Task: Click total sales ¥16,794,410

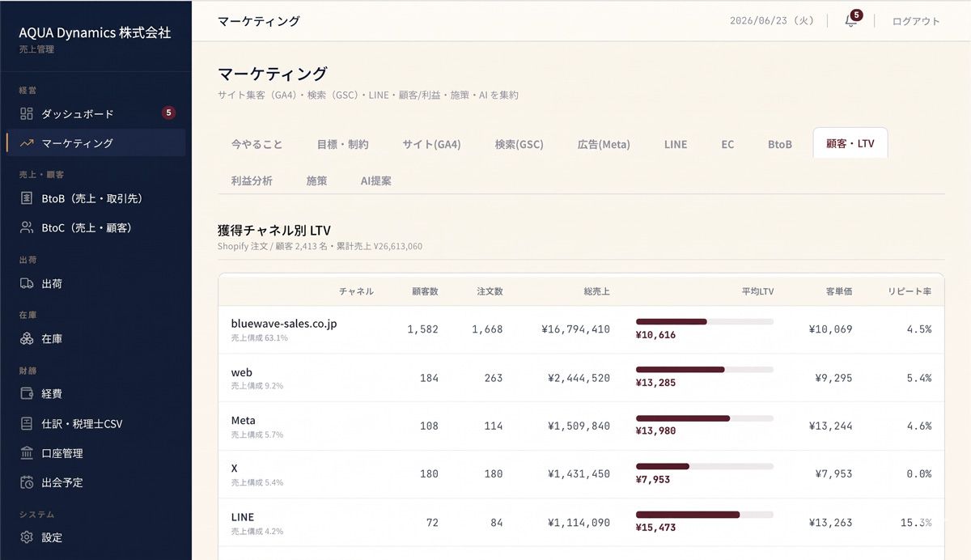Action: click(576, 329)
